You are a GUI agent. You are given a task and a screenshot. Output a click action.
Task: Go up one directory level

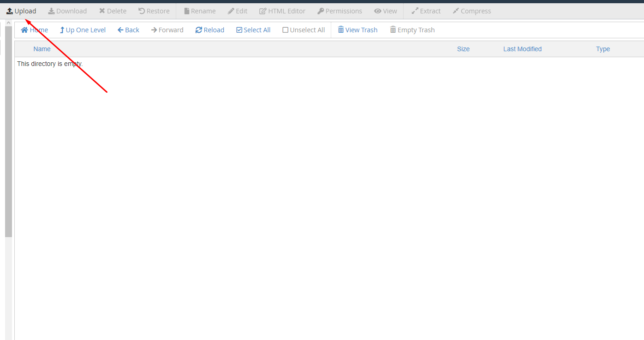[83, 30]
